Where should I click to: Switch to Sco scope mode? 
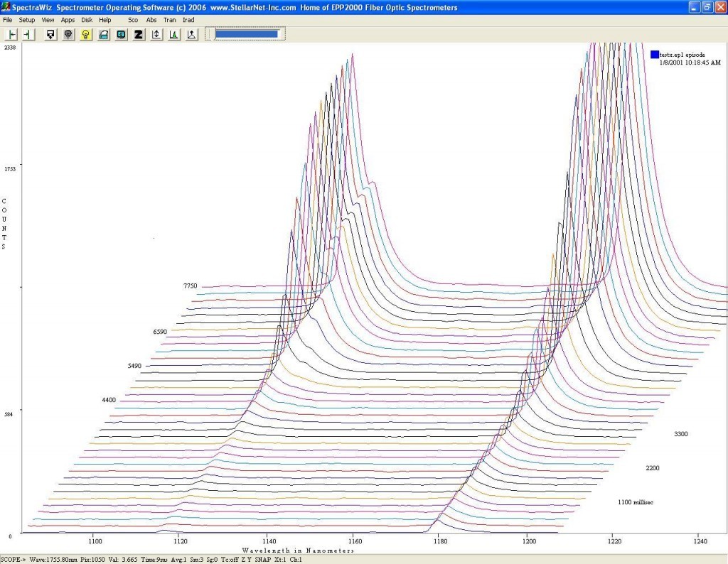[133, 20]
